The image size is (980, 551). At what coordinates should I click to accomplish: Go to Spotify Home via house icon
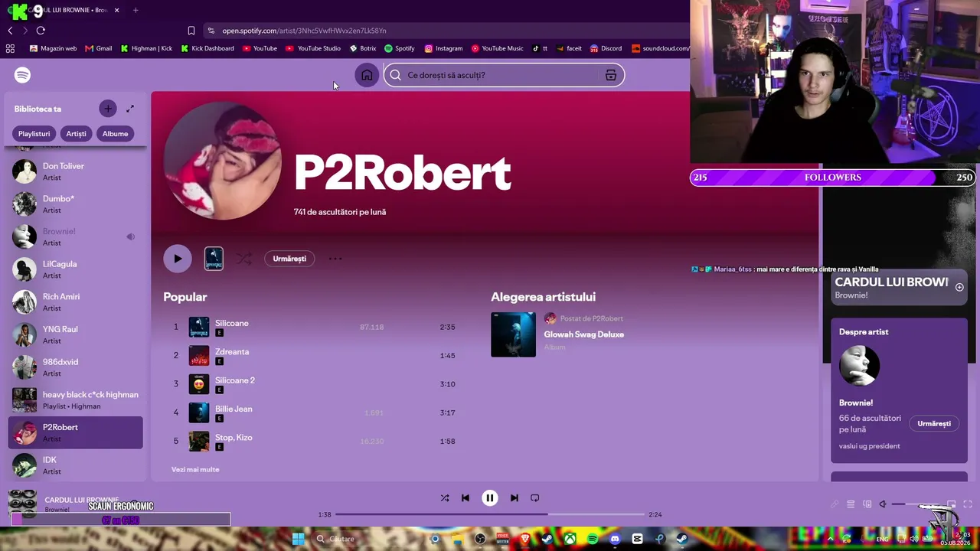(x=367, y=75)
